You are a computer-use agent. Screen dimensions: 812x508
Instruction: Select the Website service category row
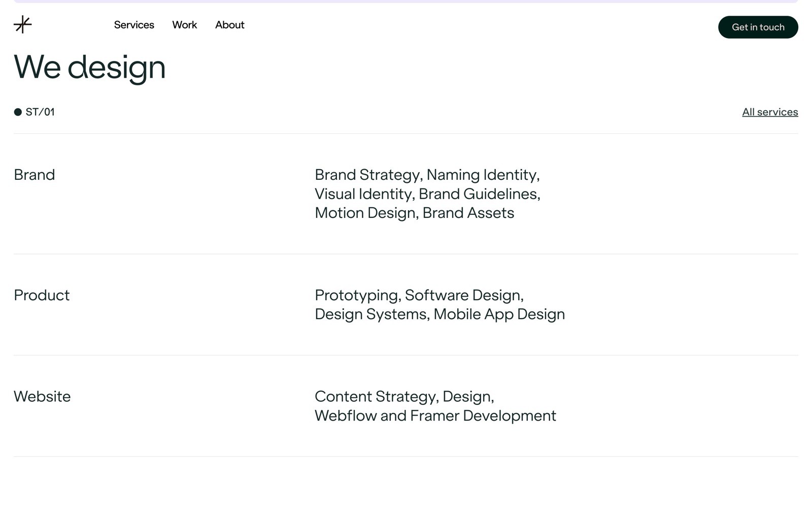42,397
